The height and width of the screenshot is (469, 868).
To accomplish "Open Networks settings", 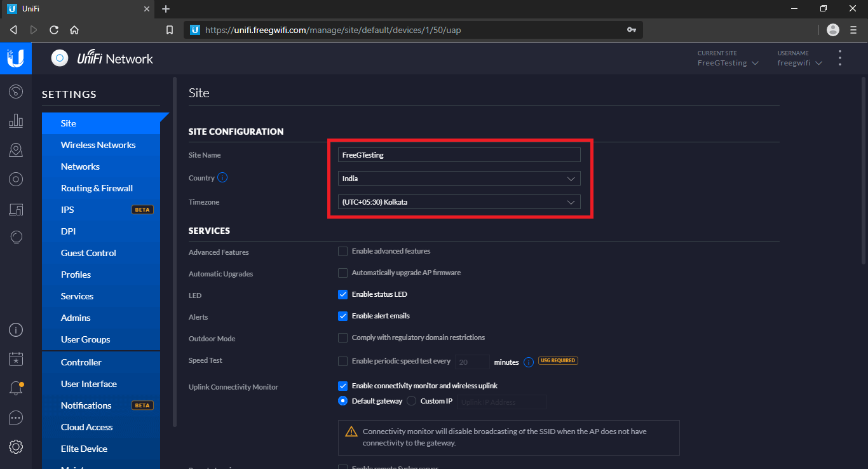I will pos(101,167).
